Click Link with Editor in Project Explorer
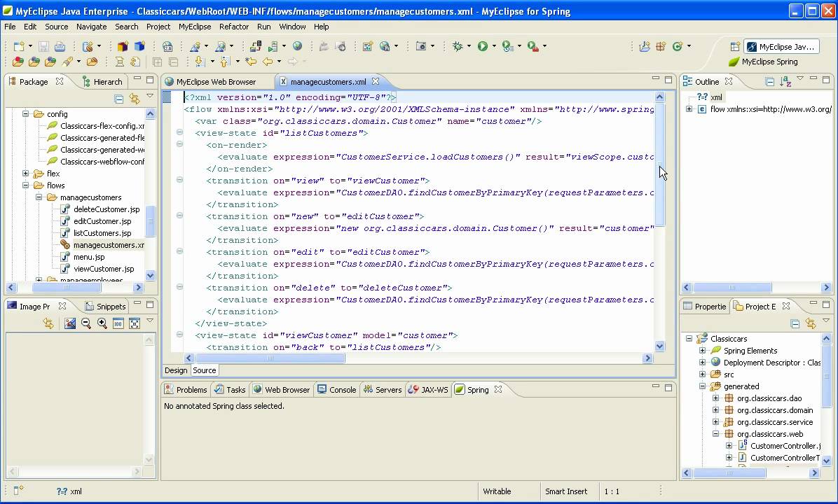Viewport: 838px width, 504px height. click(811, 323)
